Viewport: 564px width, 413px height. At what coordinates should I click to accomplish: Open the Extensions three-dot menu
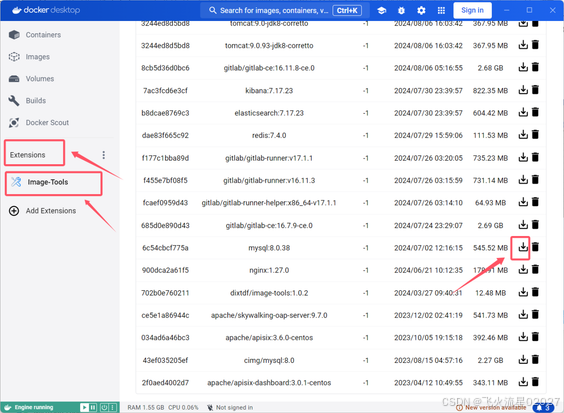pos(104,155)
